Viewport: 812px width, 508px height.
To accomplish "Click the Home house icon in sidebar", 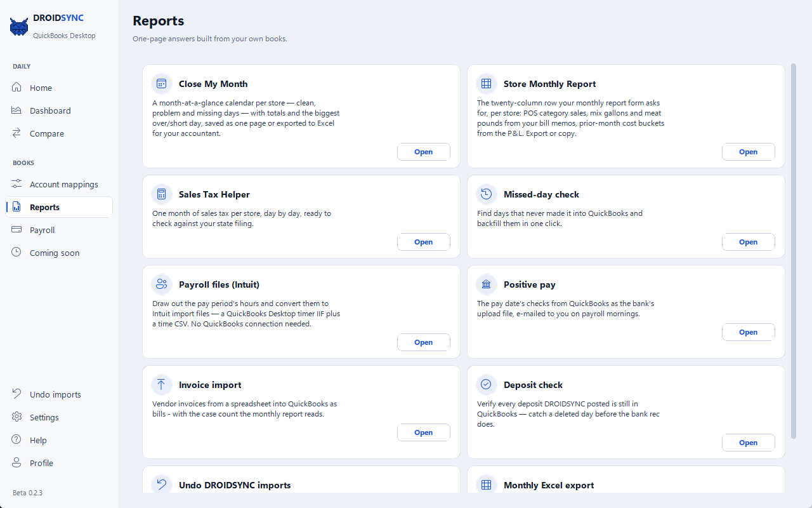I will point(16,88).
